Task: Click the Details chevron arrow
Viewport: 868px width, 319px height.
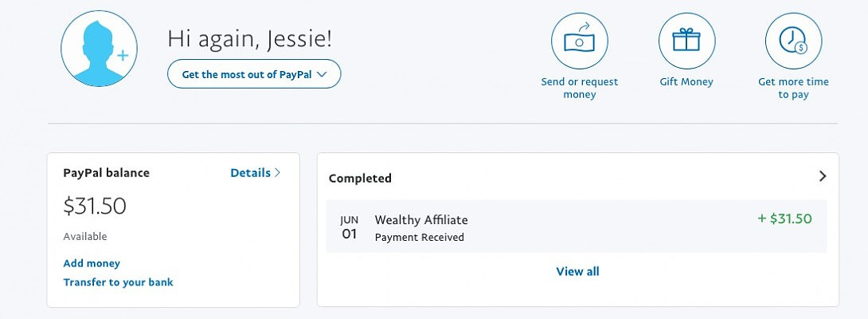Action: tap(277, 172)
